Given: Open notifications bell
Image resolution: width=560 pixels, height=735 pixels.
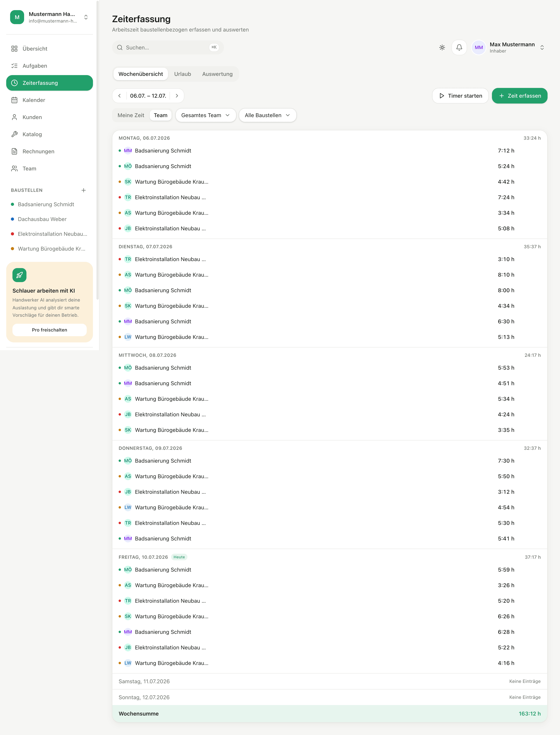Looking at the screenshot, I should click(459, 48).
